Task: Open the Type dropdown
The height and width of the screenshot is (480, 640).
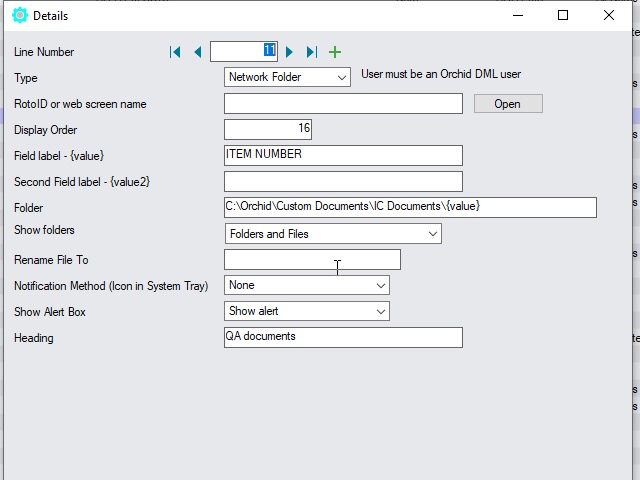Action: pos(287,77)
